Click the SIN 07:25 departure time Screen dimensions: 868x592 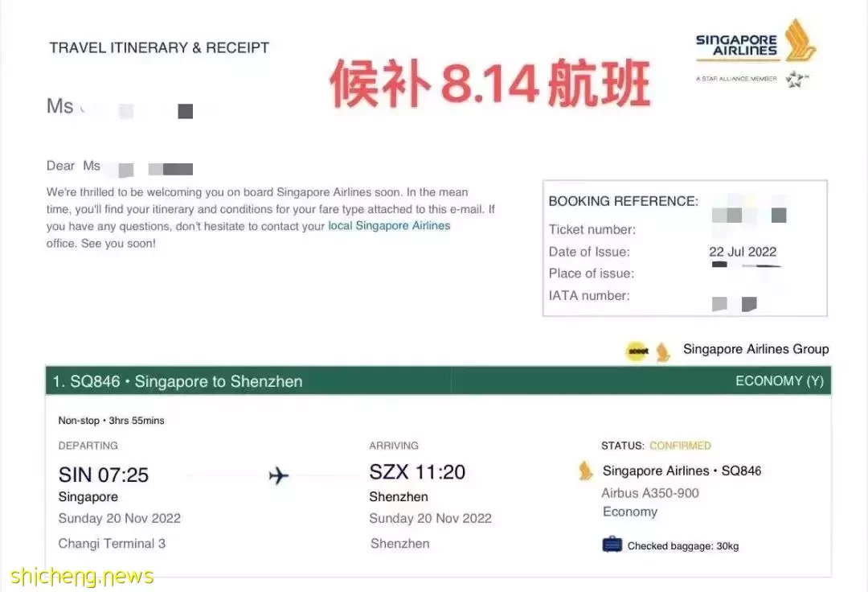coord(104,475)
